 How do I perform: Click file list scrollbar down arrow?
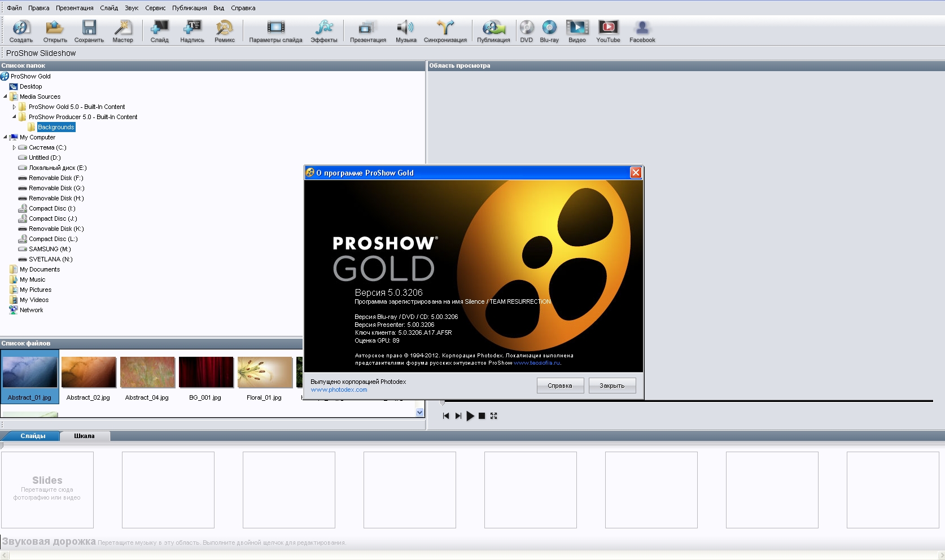point(419,413)
